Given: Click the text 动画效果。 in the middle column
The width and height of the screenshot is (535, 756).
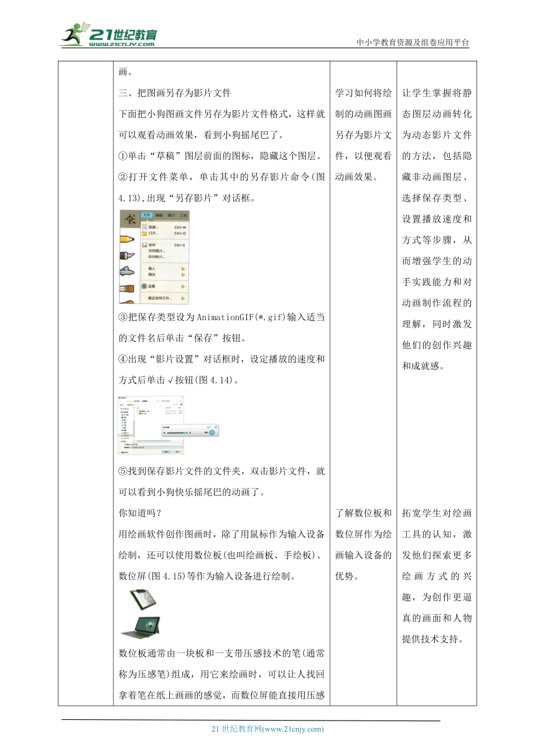Looking at the screenshot, I should click(x=358, y=178).
